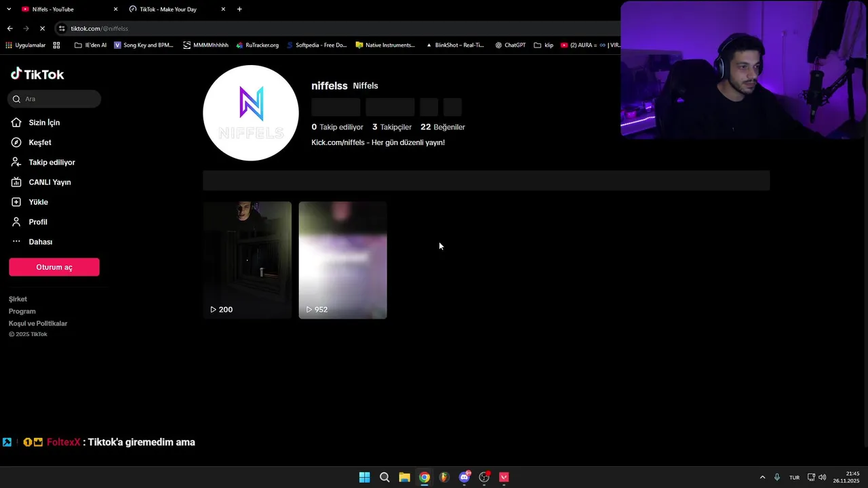Open the OBS icon in the taskbar
The width and height of the screenshot is (868, 488).
pos(484,477)
